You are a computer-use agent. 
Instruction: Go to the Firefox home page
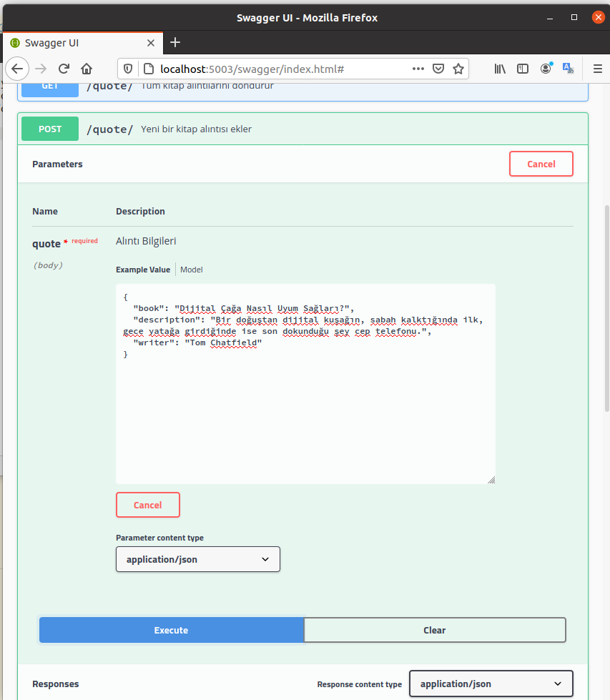pyautogui.click(x=87, y=69)
